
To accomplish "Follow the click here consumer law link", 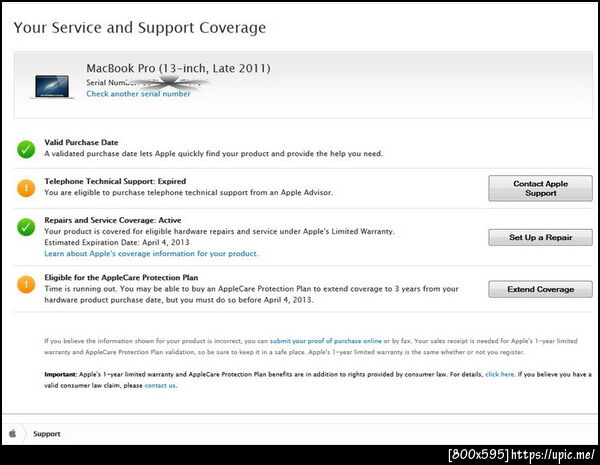I will (500, 374).
